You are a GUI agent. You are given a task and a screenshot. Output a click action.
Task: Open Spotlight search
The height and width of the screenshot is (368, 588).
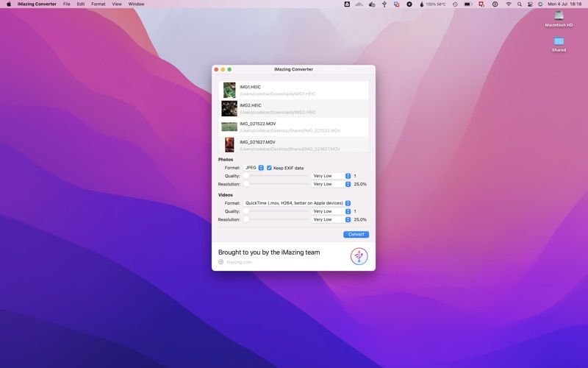[x=520, y=4]
